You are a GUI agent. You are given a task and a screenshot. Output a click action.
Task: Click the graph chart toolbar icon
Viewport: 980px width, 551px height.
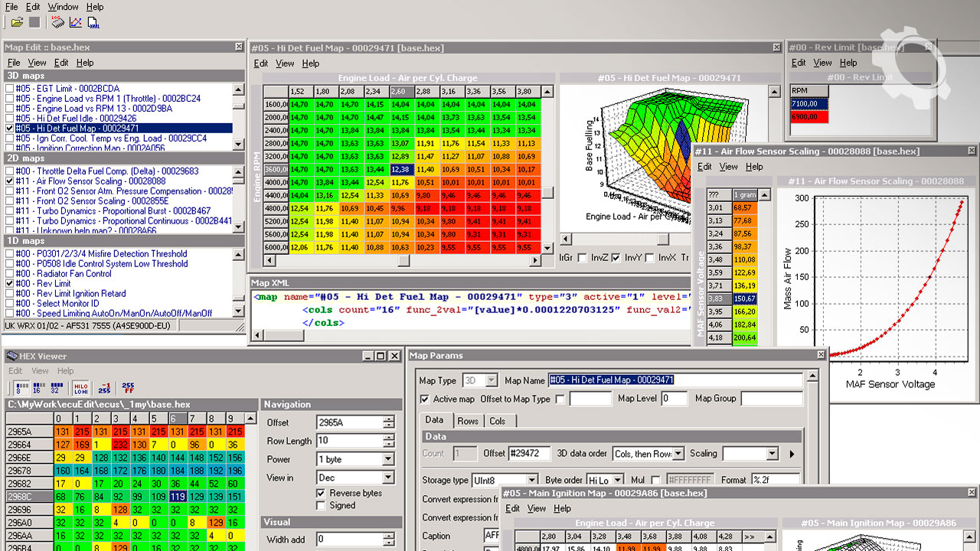(x=75, y=22)
